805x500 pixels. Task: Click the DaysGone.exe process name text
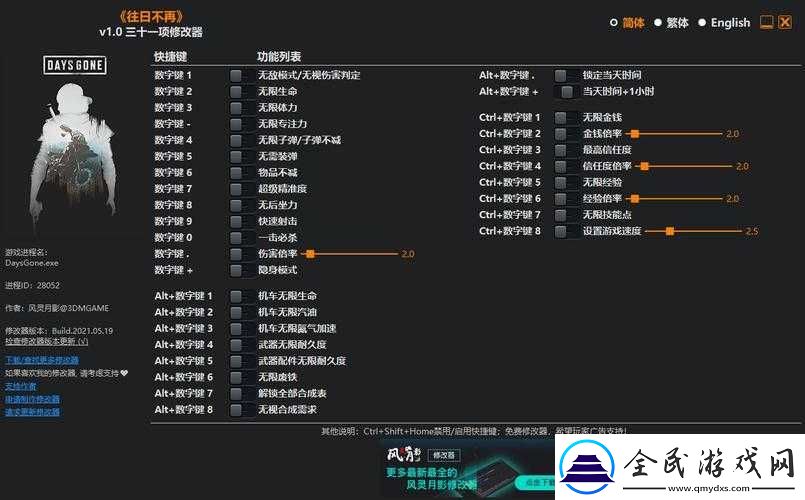[x=32, y=263]
